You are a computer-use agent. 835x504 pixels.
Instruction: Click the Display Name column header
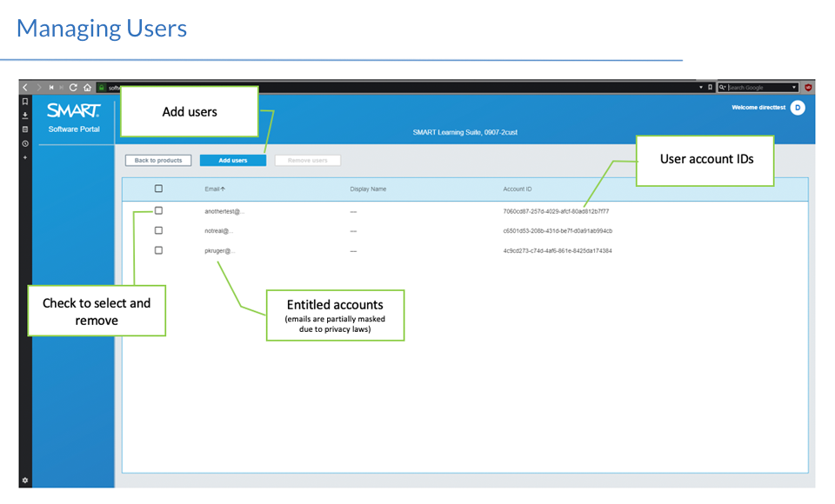tap(368, 189)
